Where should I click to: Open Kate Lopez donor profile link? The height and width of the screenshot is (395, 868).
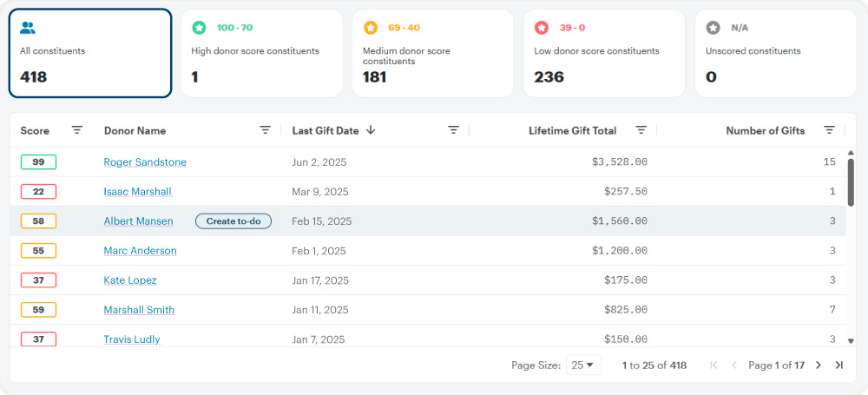130,280
